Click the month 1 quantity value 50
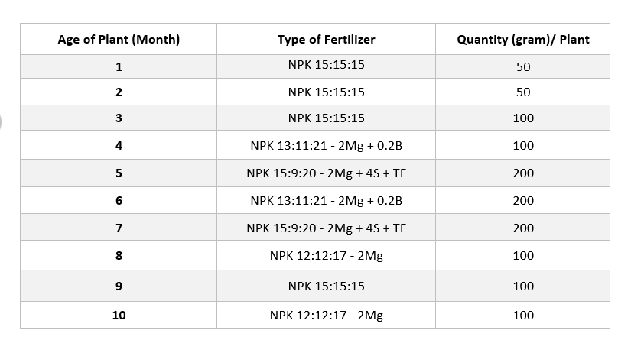 tap(523, 66)
